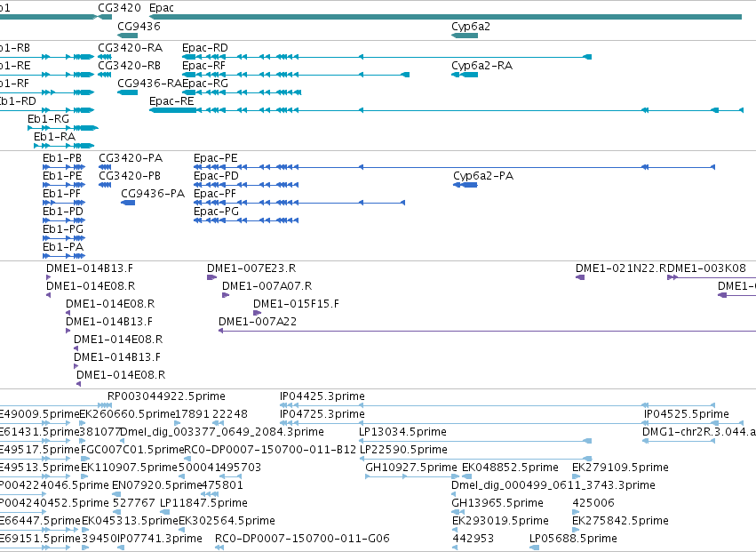The height and width of the screenshot is (552, 756).
Task: Select the Cyp6a2-RA transcript label
Action: click(481, 66)
